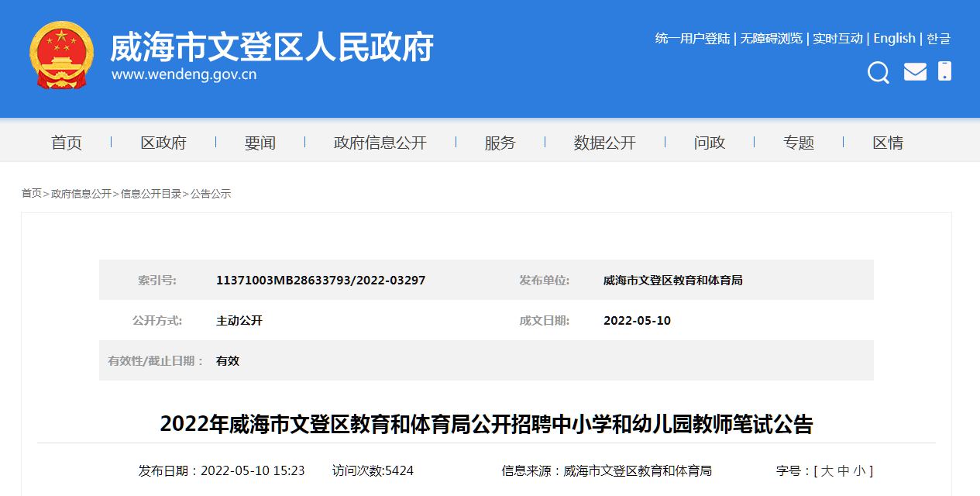Viewport: 980px width, 496px height.
Task: Open 区政府 navigation menu
Action: [x=163, y=143]
